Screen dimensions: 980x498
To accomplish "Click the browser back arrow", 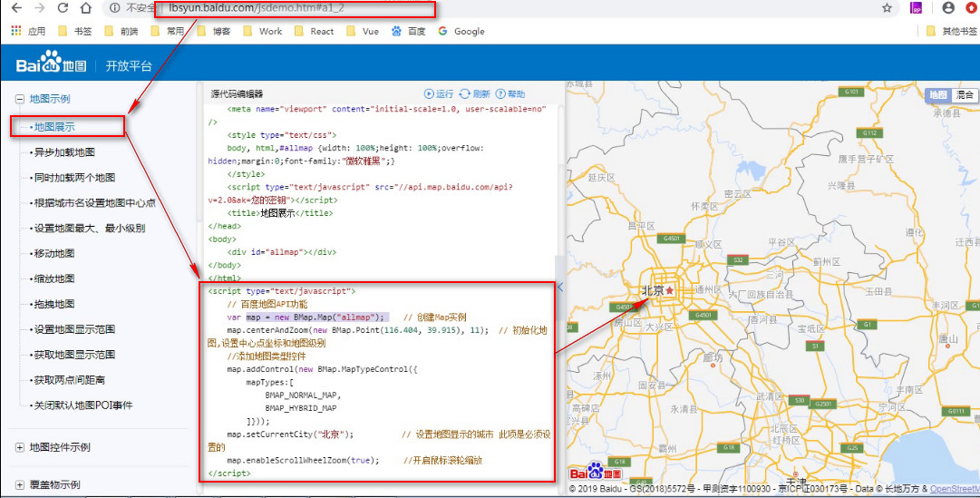I will click(17, 8).
